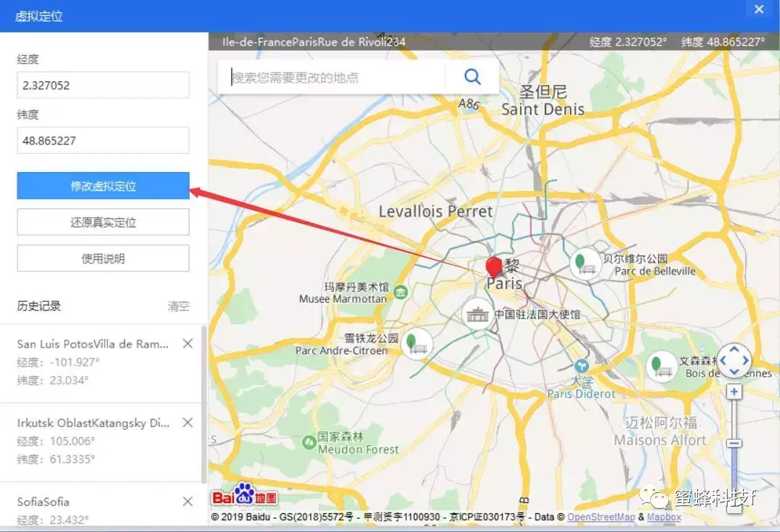Click the Parc Andre-Citroen park icon
The width and height of the screenshot is (780, 532).
point(416,343)
